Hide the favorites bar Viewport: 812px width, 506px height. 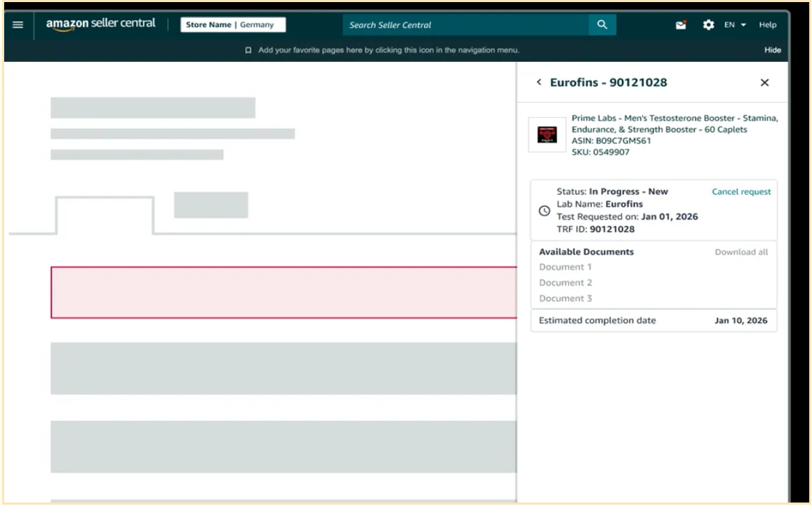point(772,50)
